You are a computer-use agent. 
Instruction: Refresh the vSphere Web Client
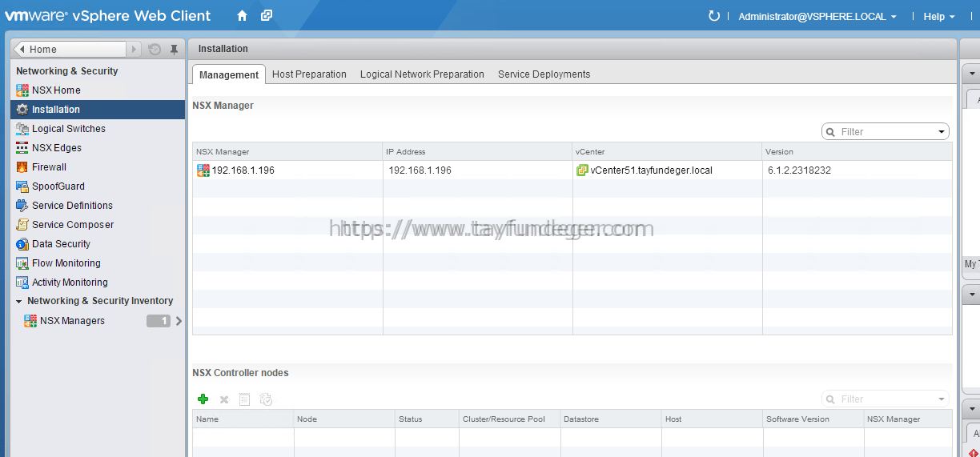coord(714,16)
